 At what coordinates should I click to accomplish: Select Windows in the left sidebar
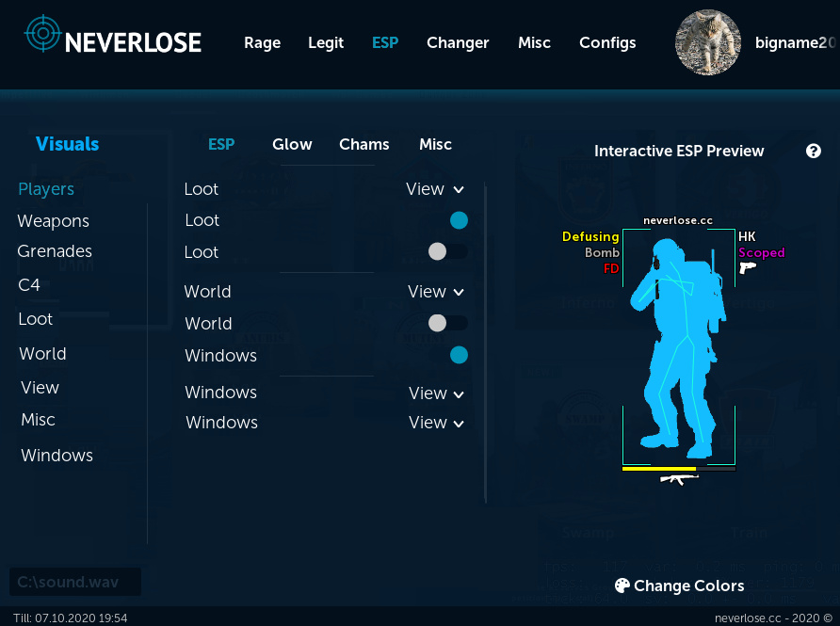[57, 456]
